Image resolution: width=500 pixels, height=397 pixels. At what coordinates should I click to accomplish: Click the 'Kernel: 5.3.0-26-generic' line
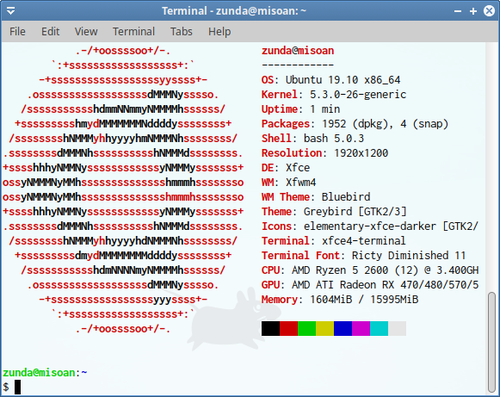tap(334, 95)
